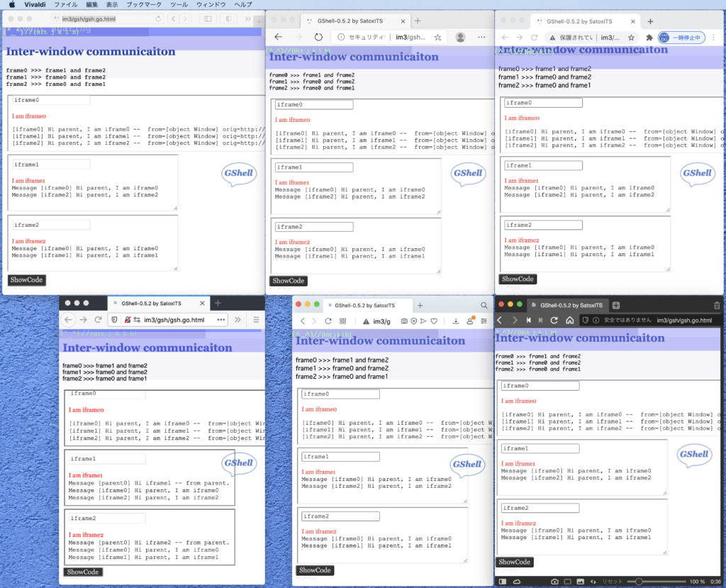This screenshot has height=588, width=726.
Task: Click the Vivaldi trash can icon
Action: click(x=715, y=305)
